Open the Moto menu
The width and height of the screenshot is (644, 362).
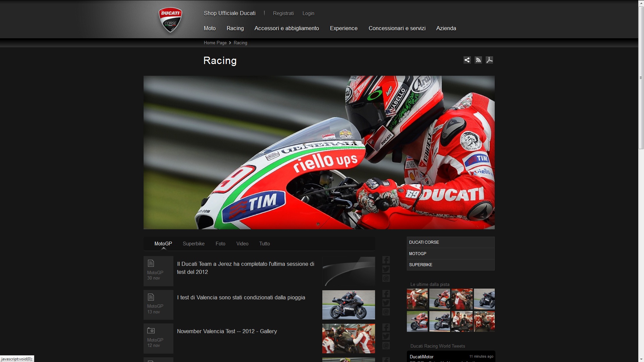(210, 28)
